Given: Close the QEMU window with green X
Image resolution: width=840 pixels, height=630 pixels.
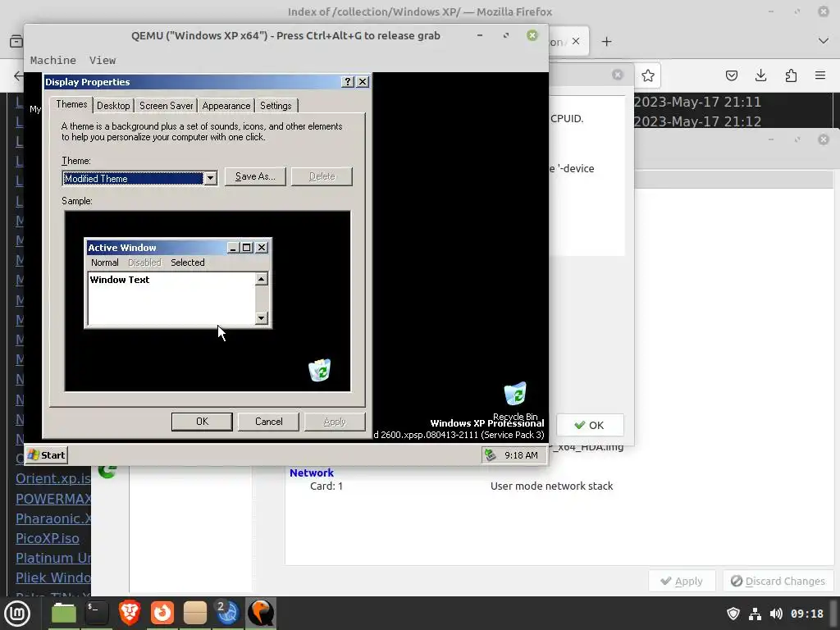Looking at the screenshot, I should [532, 35].
